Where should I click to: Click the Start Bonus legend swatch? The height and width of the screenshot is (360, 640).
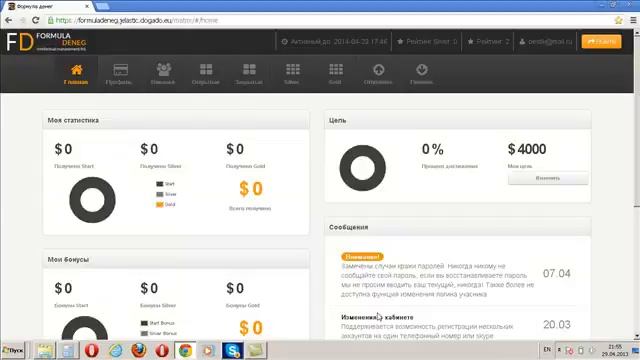tap(144, 323)
